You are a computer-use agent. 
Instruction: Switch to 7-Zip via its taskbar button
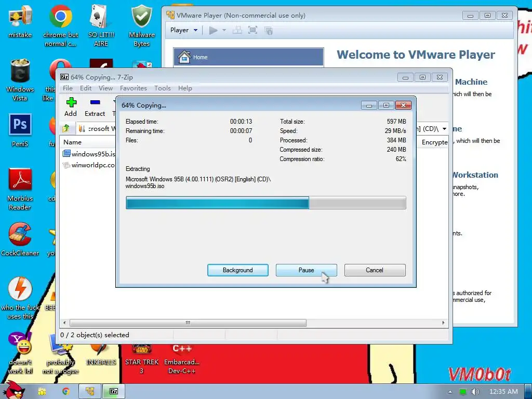[x=114, y=391]
